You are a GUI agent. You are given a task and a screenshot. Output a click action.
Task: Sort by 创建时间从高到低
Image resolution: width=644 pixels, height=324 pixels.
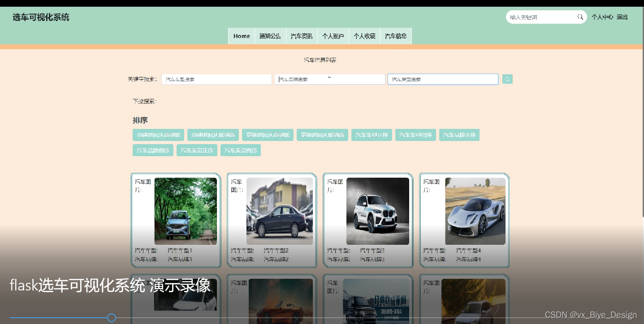pos(158,135)
